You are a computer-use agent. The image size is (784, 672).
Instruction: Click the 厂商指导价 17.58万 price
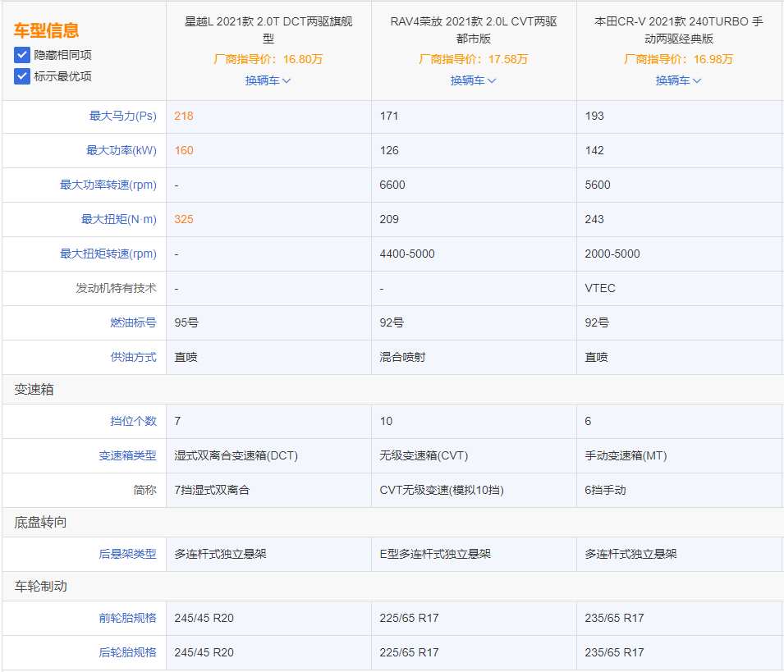coord(473,59)
